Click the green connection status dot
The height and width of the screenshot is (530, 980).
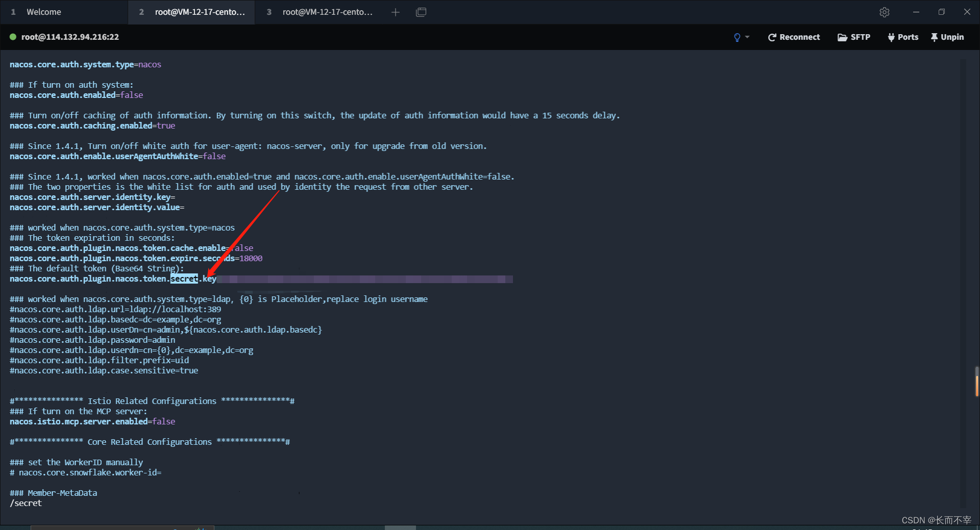pos(12,37)
